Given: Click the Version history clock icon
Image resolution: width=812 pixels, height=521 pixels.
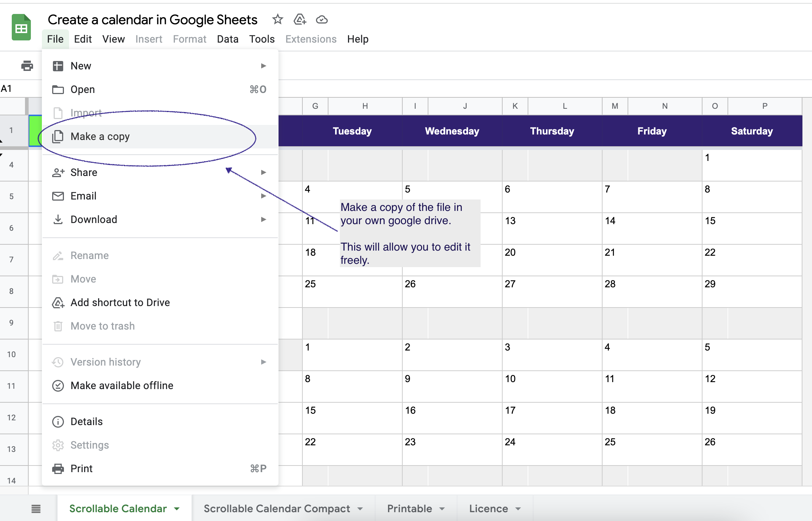Looking at the screenshot, I should pos(58,362).
